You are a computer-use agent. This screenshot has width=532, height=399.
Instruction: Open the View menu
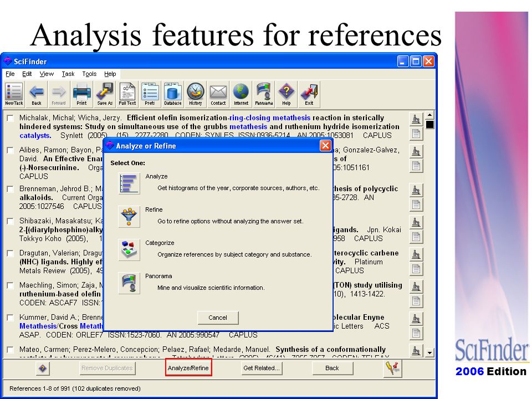pos(47,74)
